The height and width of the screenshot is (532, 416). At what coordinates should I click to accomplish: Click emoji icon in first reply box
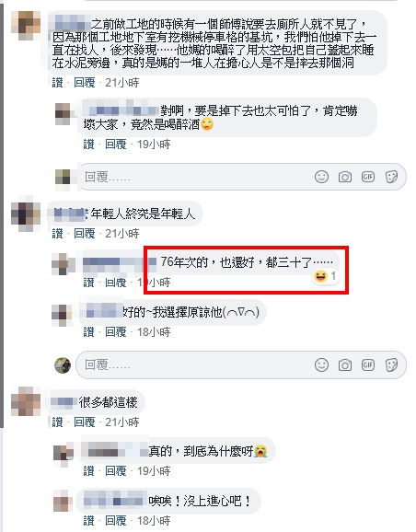[x=321, y=177]
